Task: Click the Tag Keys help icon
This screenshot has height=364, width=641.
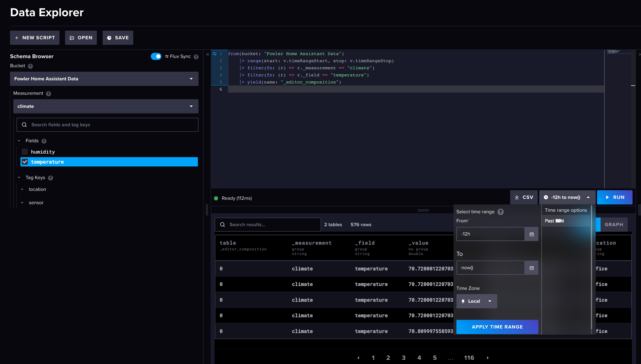Action: (x=50, y=178)
